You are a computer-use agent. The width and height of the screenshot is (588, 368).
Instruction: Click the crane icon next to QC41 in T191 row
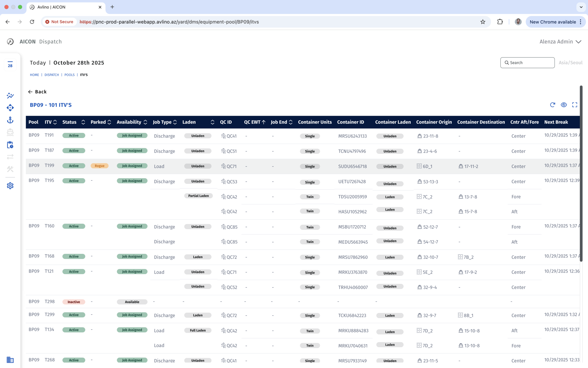click(223, 136)
